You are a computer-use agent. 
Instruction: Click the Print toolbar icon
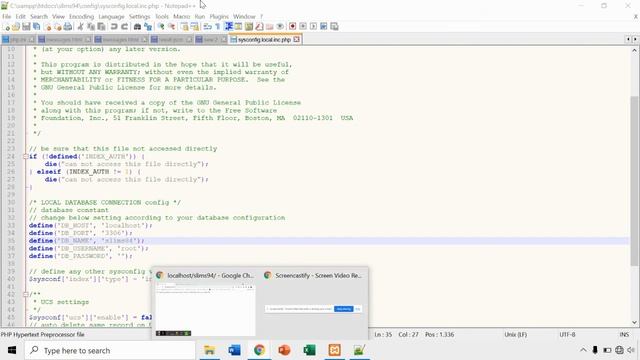click(68, 27)
